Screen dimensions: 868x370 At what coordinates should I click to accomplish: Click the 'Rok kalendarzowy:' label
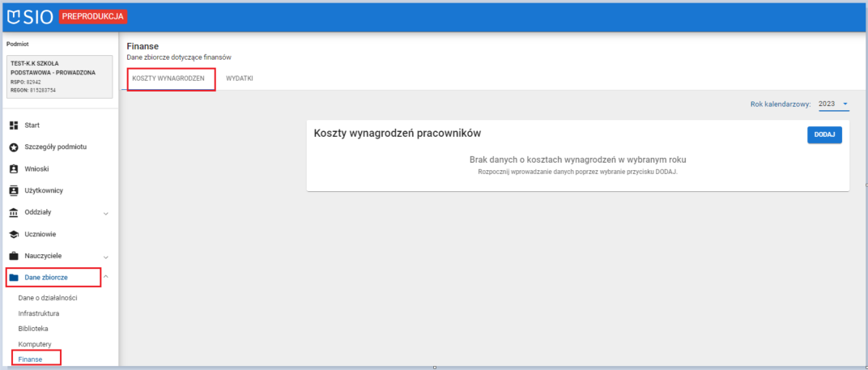(781, 104)
